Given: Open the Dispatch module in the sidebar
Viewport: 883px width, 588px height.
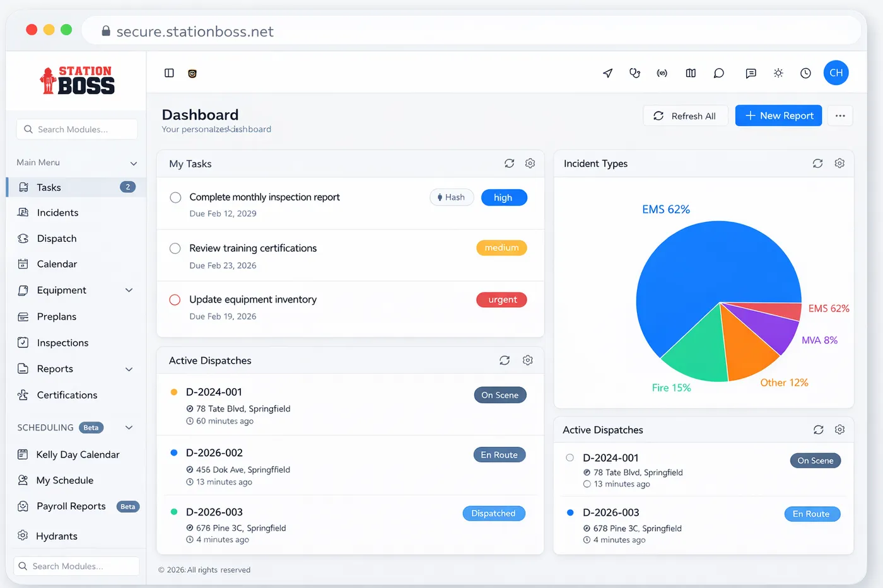Looking at the screenshot, I should [57, 238].
